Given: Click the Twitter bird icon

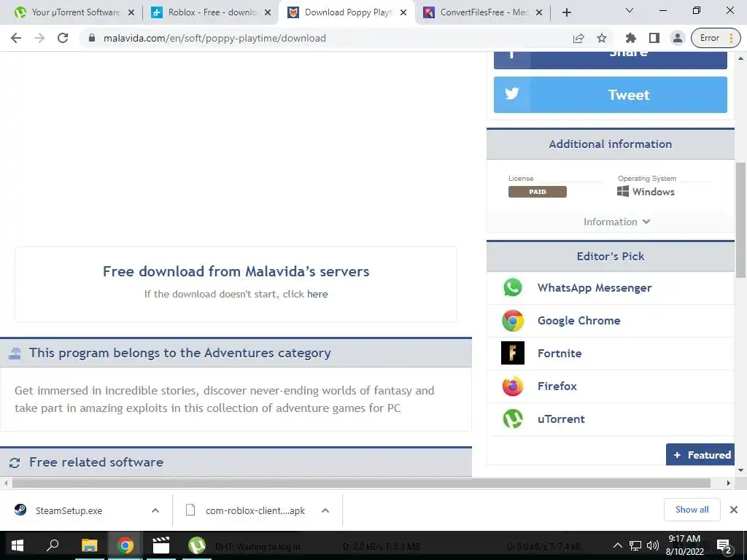Looking at the screenshot, I should tap(511, 93).
